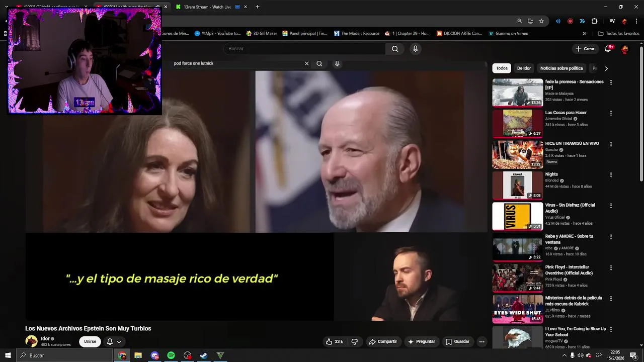Like the video with 33 k likes

[334, 341]
